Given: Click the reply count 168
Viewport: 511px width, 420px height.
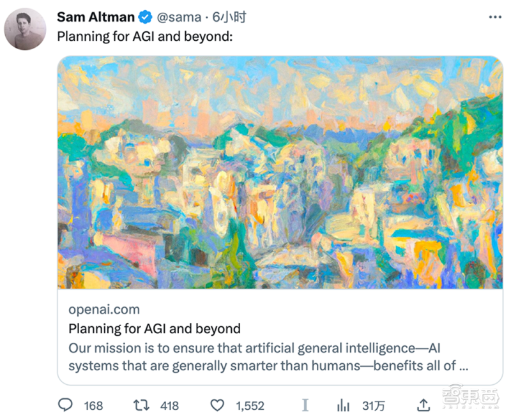Looking at the screenshot, I should [x=93, y=405].
